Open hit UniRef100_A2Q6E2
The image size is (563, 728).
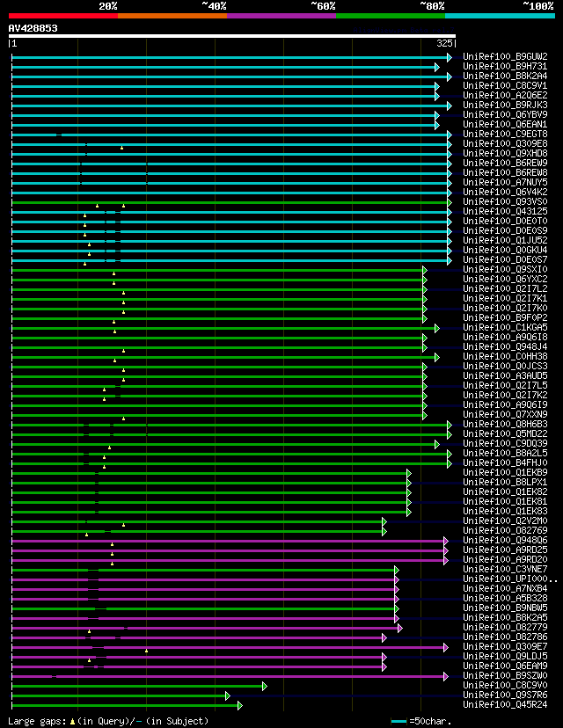click(x=506, y=95)
